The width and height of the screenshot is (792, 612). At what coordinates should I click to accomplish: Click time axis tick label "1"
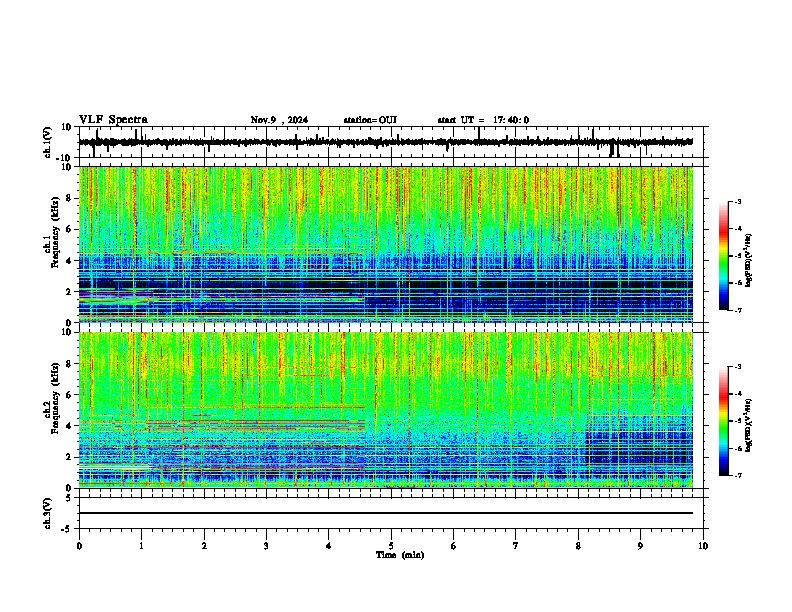coord(141,546)
